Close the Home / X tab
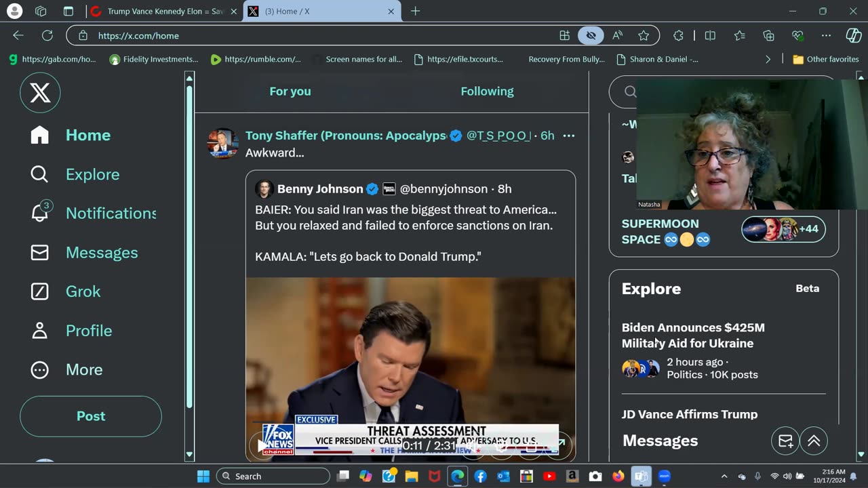This screenshot has width=868, height=488. [x=391, y=12]
